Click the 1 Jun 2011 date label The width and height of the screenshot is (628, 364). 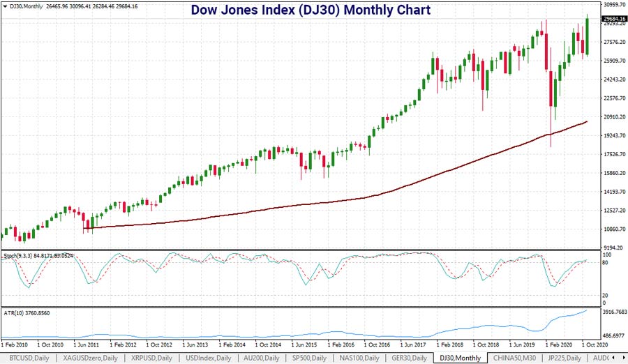pos(86,344)
